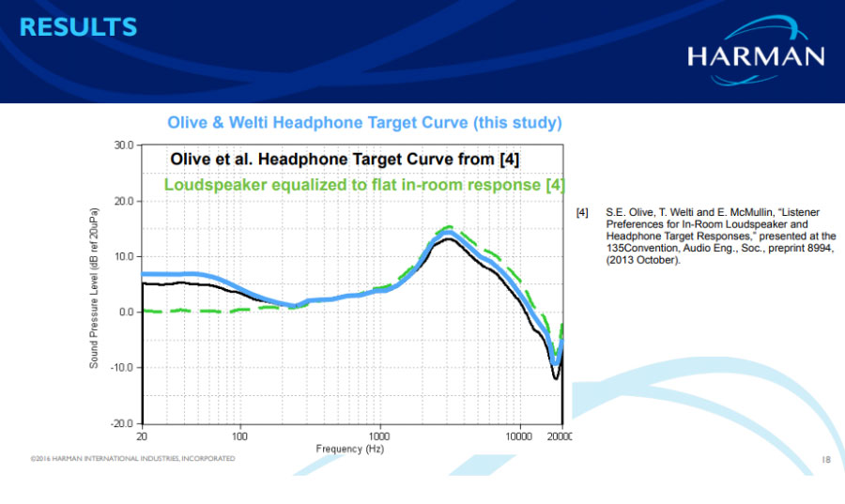Click the 20.0 y-axis tick label
Viewport: 845px width, 504px height.
click(x=124, y=202)
